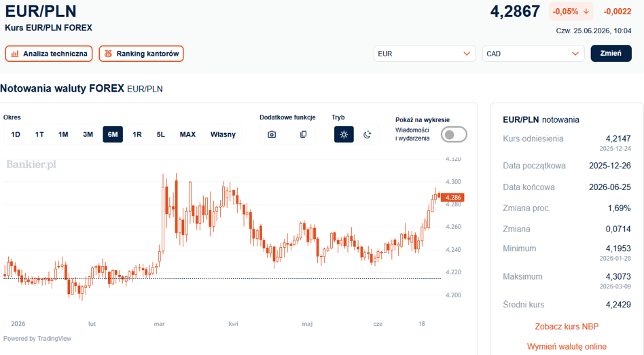Screen dimensions: 644x355
Task: Click the cze label on time axis
Action: tap(378, 324)
